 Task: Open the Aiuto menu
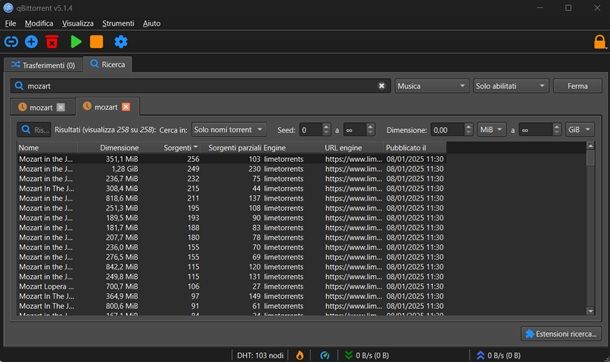coord(152,23)
